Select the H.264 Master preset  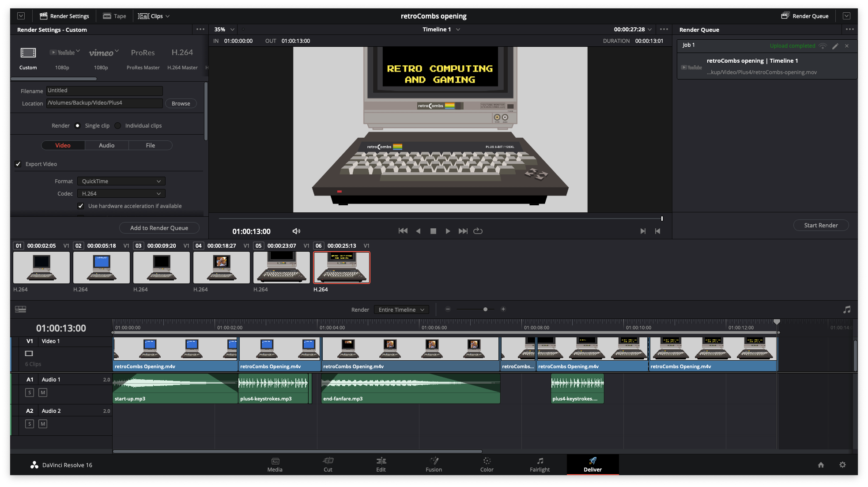182,58
